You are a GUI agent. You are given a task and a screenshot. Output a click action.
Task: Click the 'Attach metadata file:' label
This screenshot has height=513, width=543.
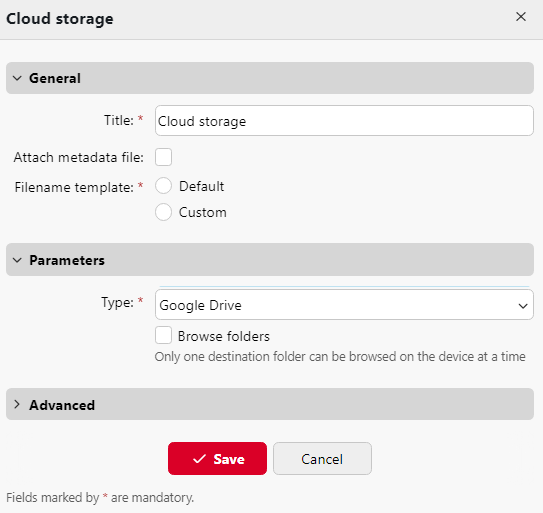click(79, 158)
